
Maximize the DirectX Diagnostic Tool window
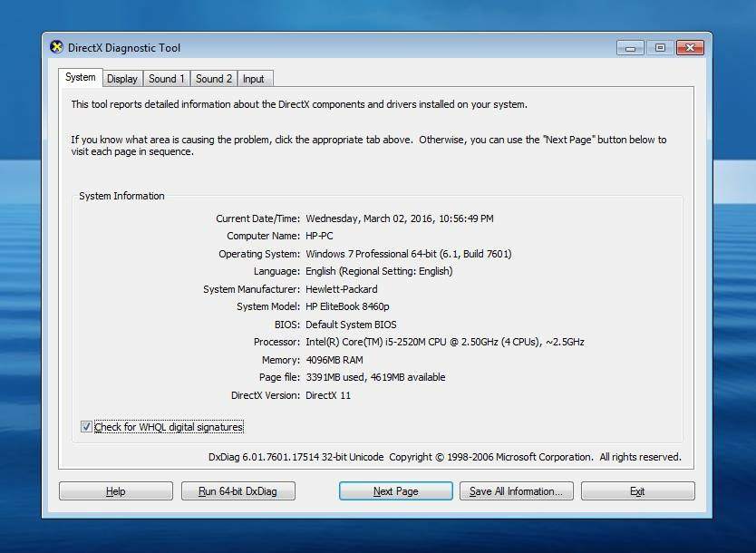(660, 48)
